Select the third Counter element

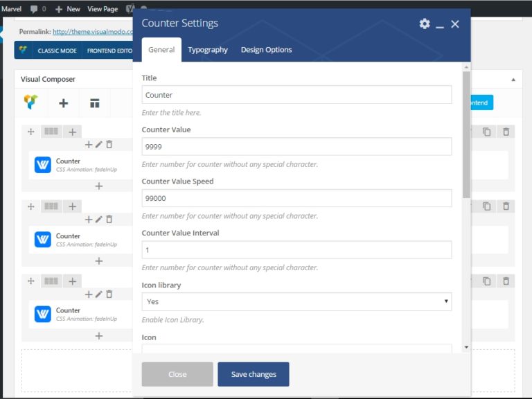point(81,314)
